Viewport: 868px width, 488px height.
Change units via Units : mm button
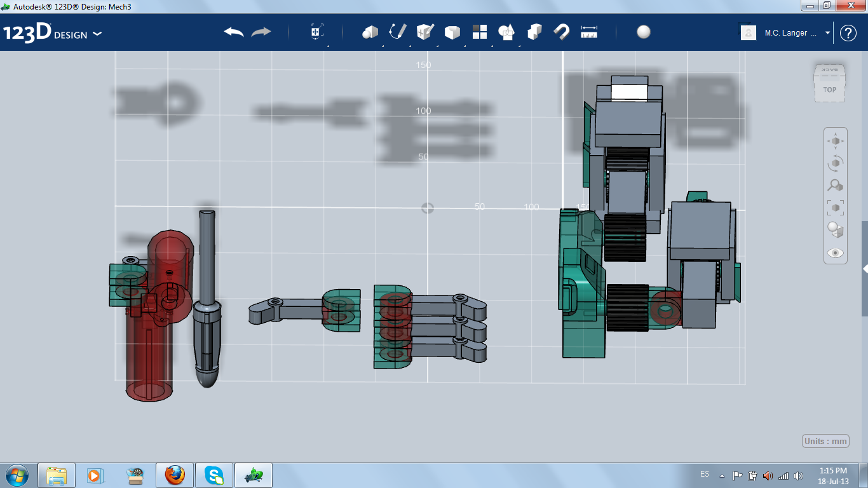[825, 442]
